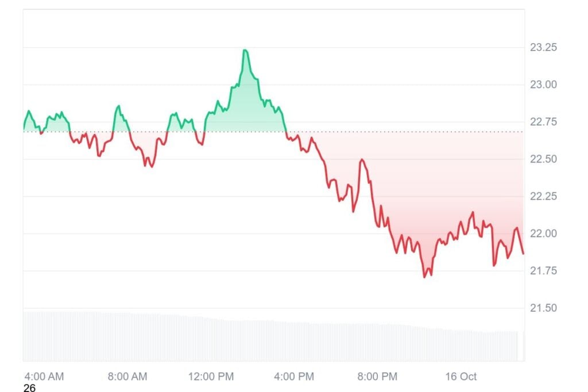Click the number 26 below the chart
This screenshot has width=588, height=392.
pyautogui.click(x=30, y=389)
